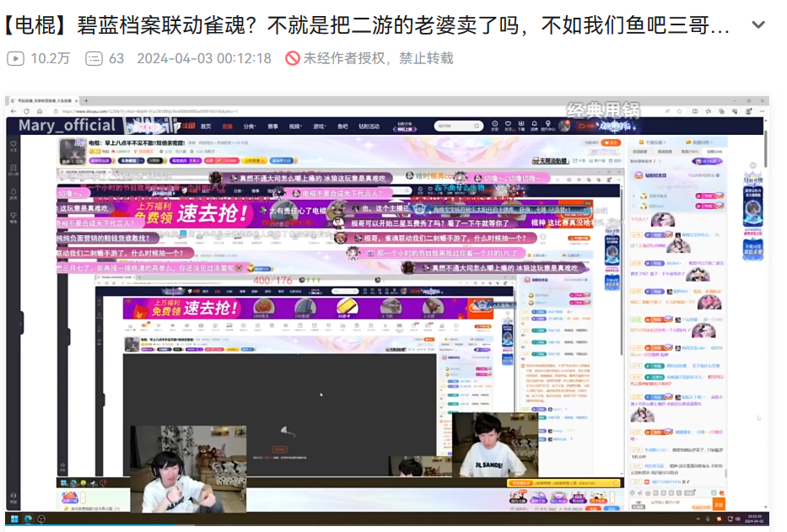Go to 首页 in the Douyu nav bar
Screen dimensions: 787x532
point(205,126)
